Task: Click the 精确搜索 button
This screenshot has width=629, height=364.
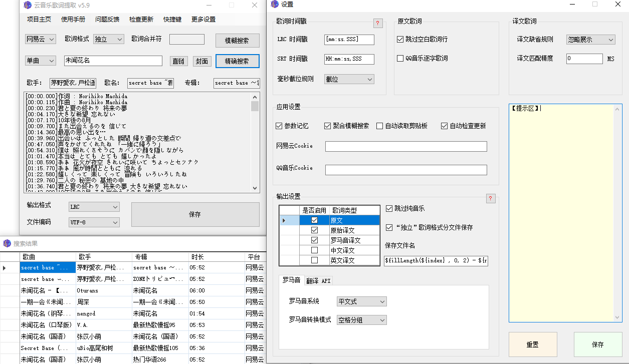Action: tap(238, 61)
